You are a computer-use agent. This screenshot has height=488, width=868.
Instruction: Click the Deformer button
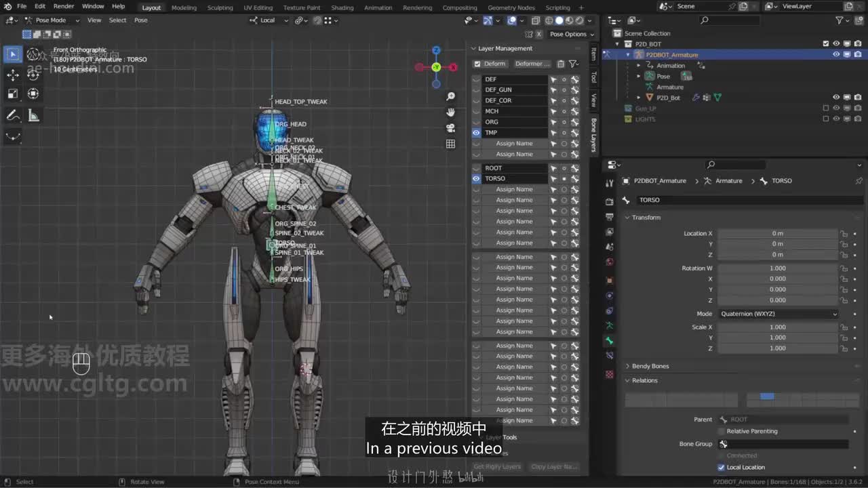532,64
